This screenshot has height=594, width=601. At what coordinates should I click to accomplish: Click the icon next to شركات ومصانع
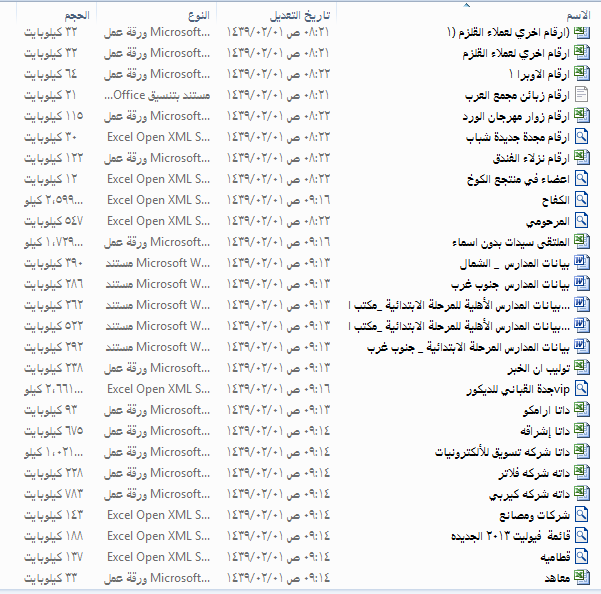coord(582,515)
